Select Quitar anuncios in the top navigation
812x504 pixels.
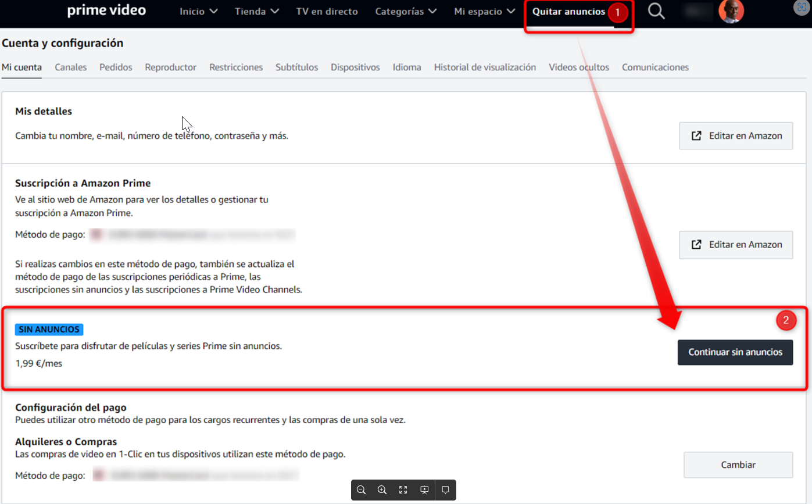click(x=568, y=12)
